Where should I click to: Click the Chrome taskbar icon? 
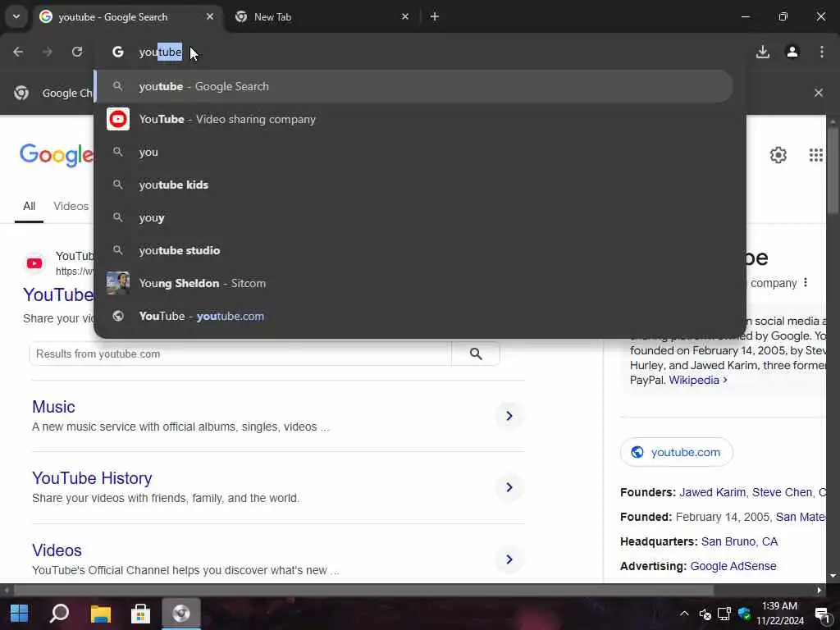[181, 614]
